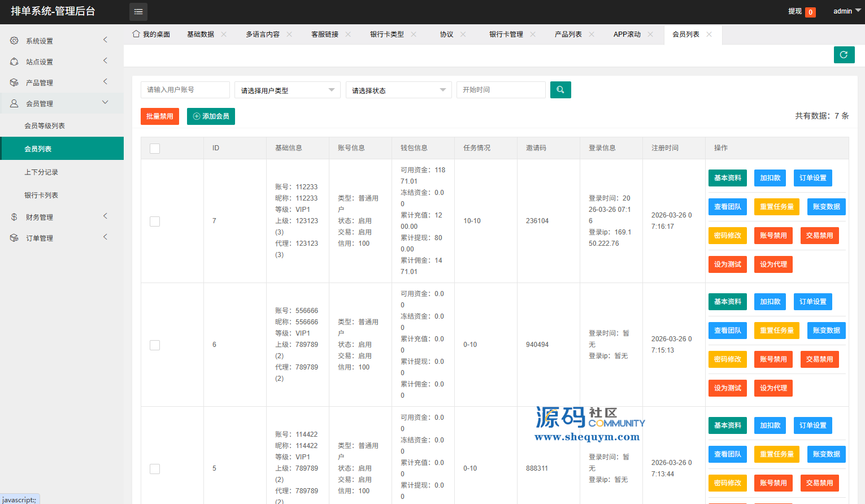Click the green refresh icon button
Image resolution: width=865 pixels, height=504 pixels.
[x=844, y=55]
